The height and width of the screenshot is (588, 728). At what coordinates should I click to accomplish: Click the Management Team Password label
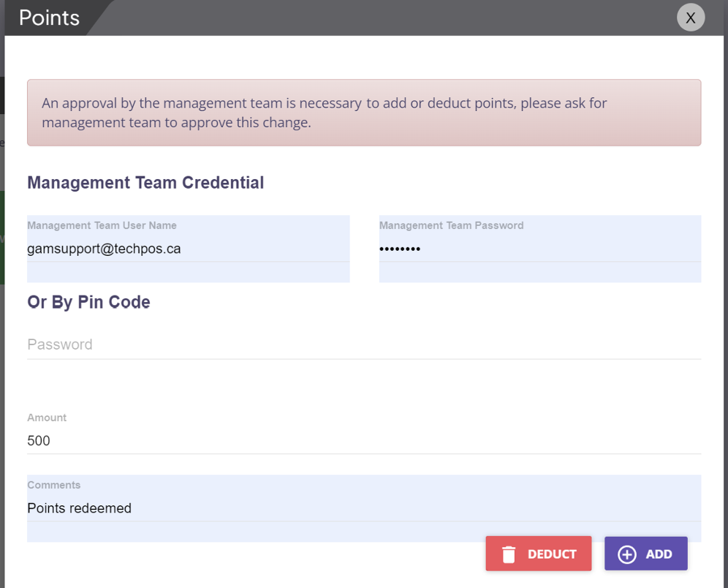451,225
